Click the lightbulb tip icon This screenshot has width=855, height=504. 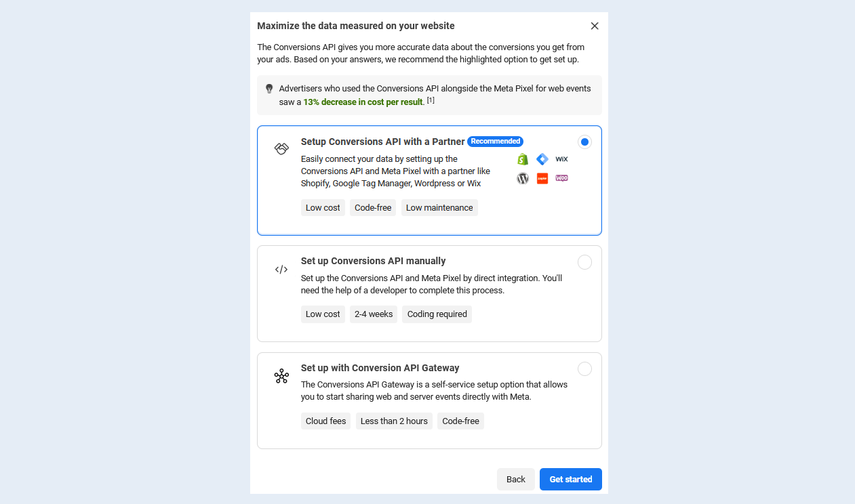pyautogui.click(x=269, y=89)
